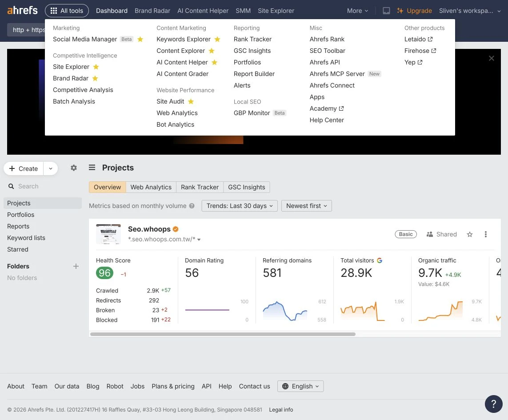Open Dashboard in top navigation
Screen dimensions: 508x420
[112, 11]
